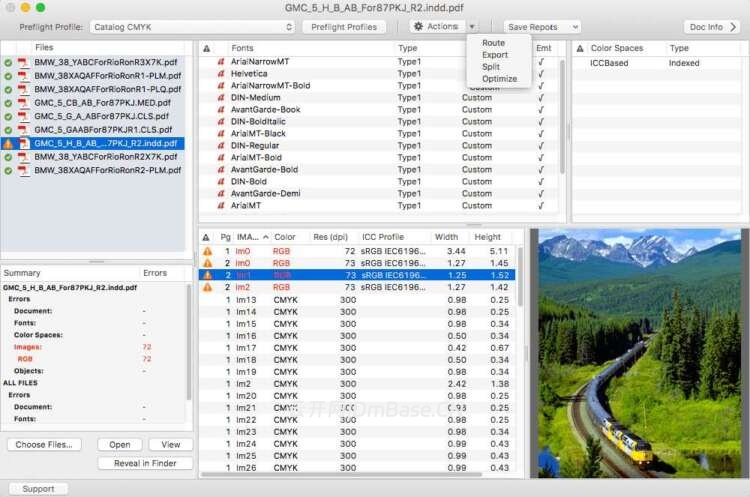
Task: Click Width column header
Action: (x=446, y=237)
